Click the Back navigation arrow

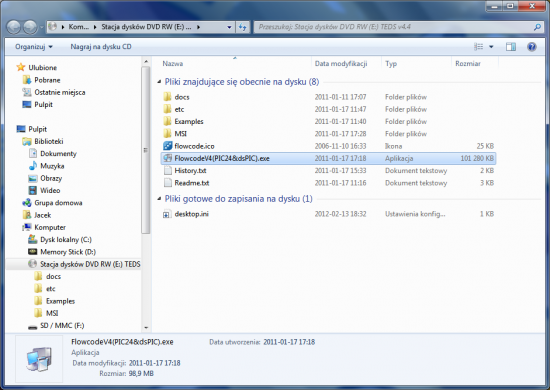[x=14, y=27]
